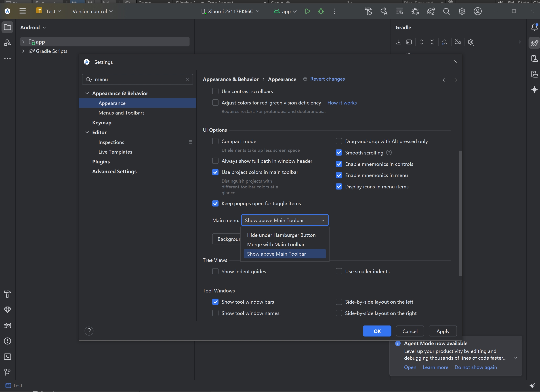Open the Notifications bell icon
The width and height of the screenshot is (540, 392).
coord(534,27)
